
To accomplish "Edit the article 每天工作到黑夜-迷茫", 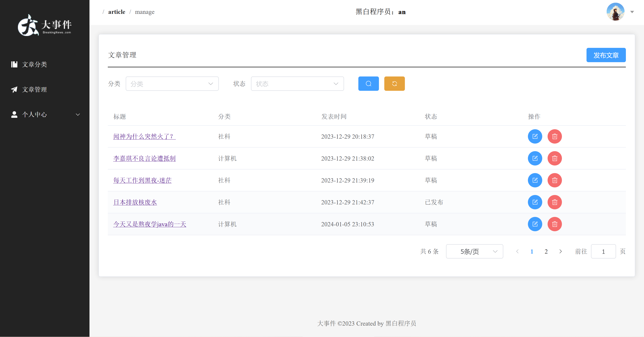I will pos(535,180).
